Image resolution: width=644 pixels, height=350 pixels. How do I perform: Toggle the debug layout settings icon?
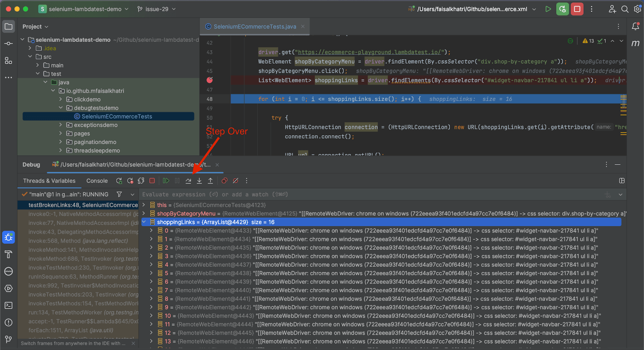(622, 181)
